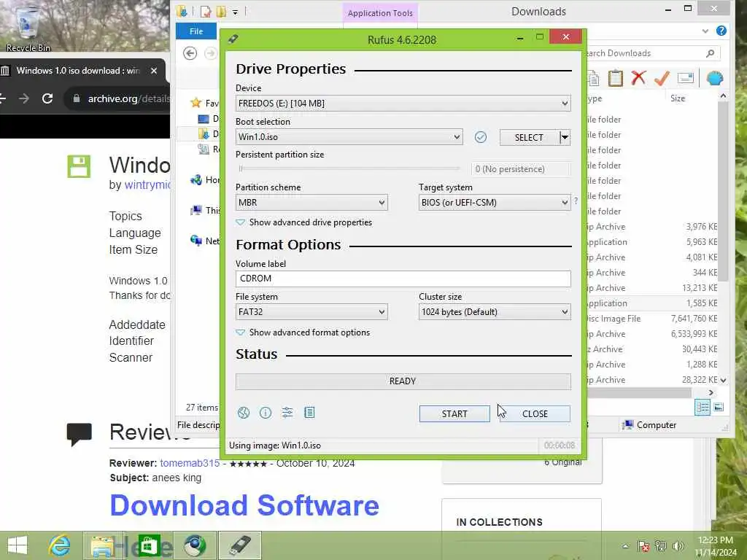The image size is (747, 560).
Task: Open Partition scheme MBR dropdown
Action: pyautogui.click(x=311, y=203)
